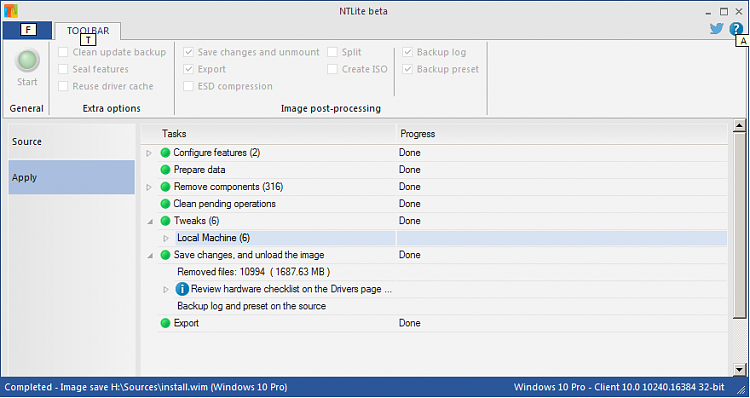This screenshot has height=398, width=750.
Task: Click the Start label under green button
Action: 27,82
